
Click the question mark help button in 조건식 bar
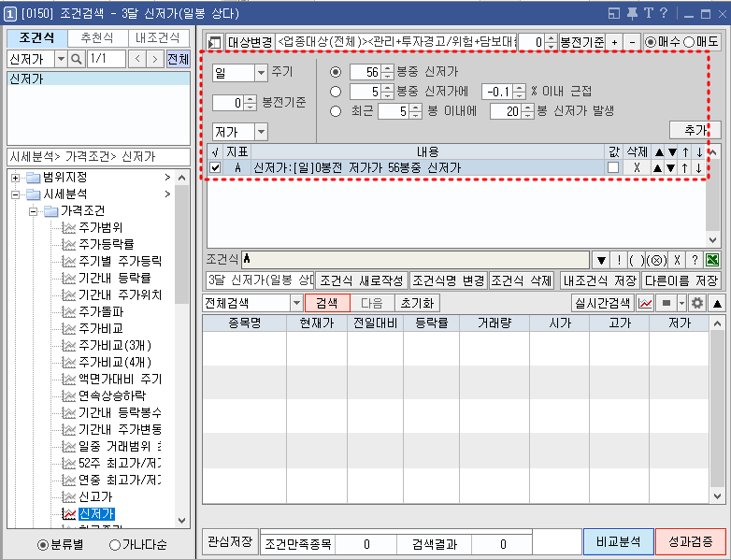pos(695,260)
